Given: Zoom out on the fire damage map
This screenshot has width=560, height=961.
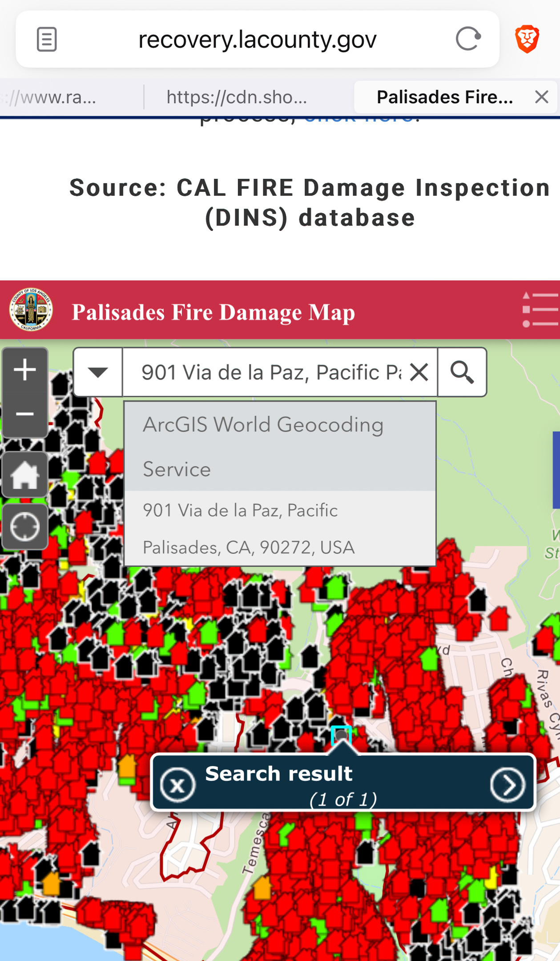Looking at the screenshot, I should click(25, 415).
